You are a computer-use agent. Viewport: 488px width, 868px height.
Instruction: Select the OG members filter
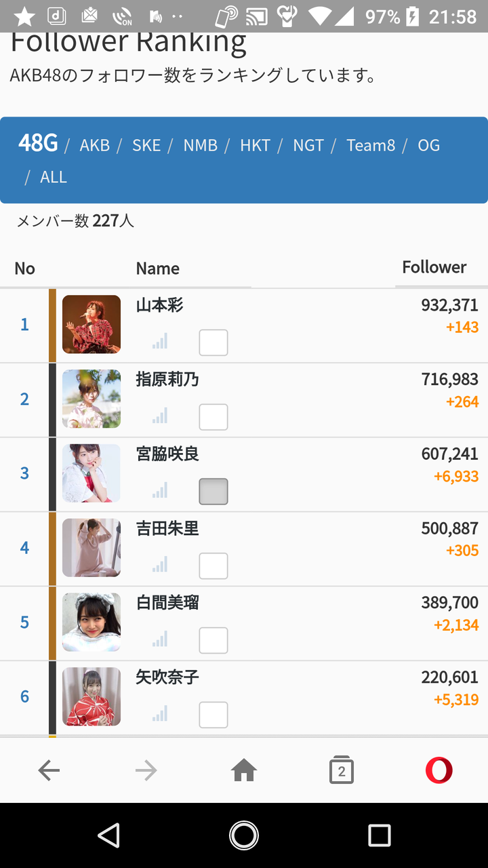(x=429, y=145)
